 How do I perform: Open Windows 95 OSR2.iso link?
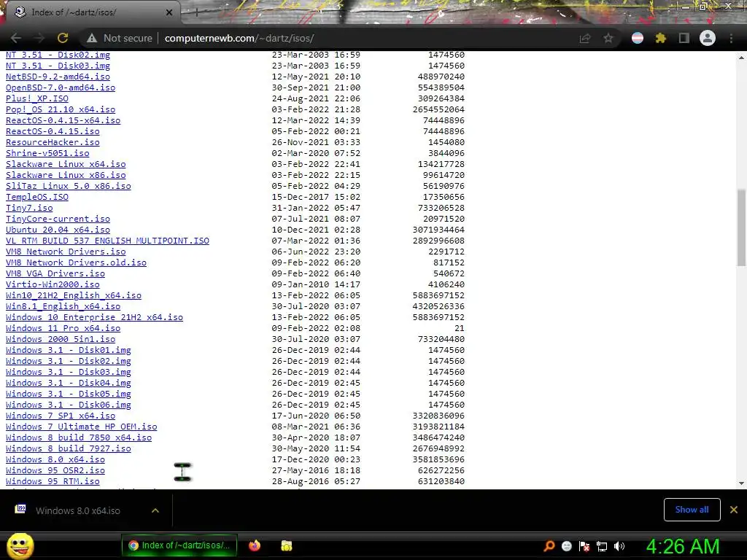(55, 471)
